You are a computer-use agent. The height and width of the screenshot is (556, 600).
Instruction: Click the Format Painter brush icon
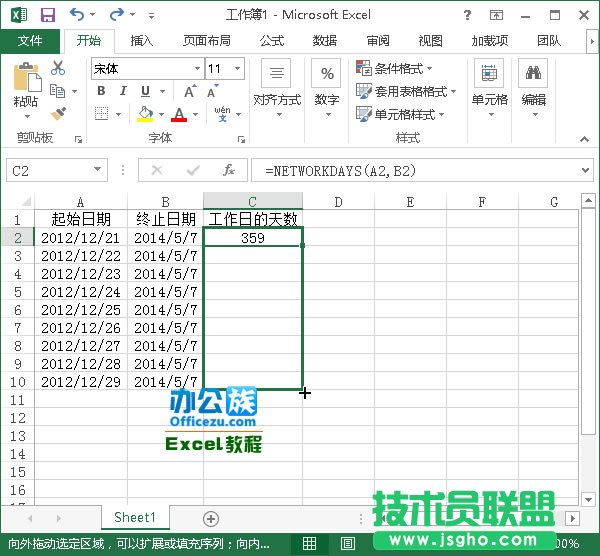(58, 114)
